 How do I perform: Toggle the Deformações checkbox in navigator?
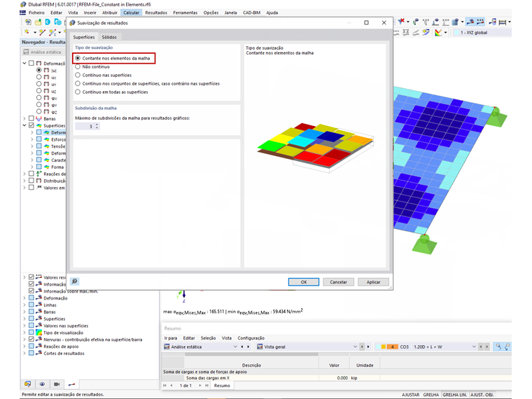coord(31,63)
